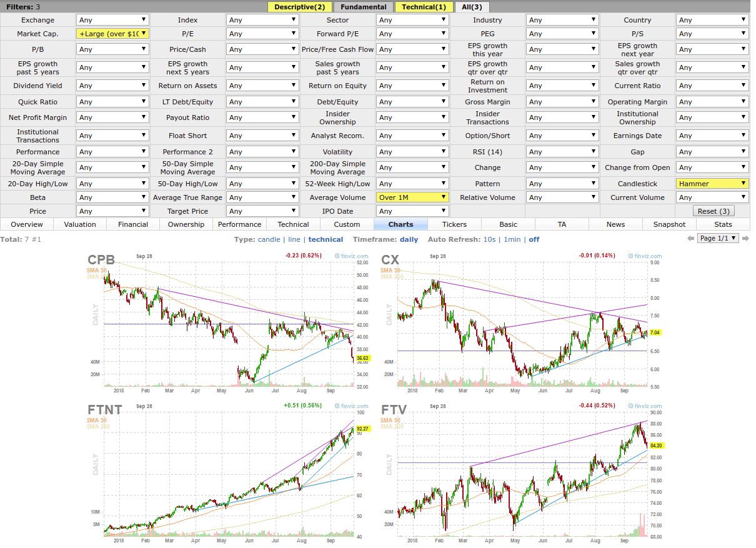The height and width of the screenshot is (548, 756).
Task: Open the PEG filter dropdown
Action: (x=562, y=34)
